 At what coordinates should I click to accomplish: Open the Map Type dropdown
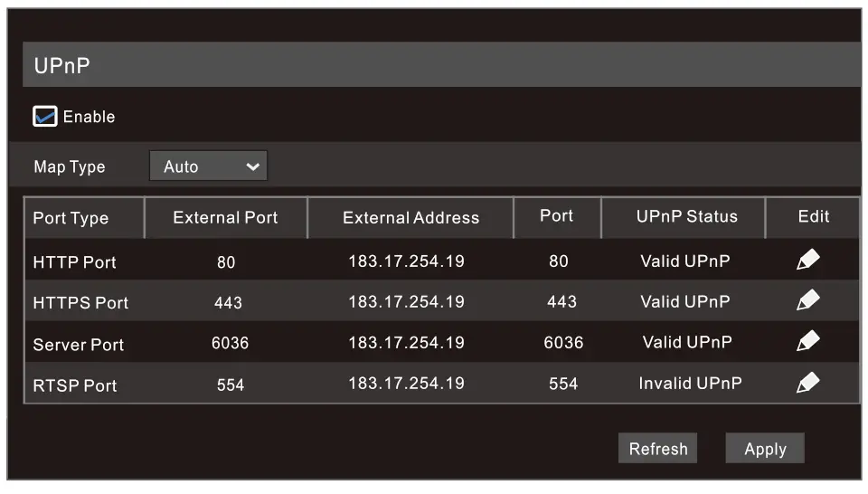208,166
